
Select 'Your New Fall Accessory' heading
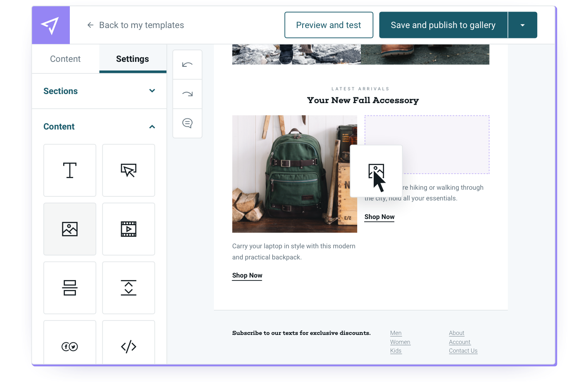[363, 100]
